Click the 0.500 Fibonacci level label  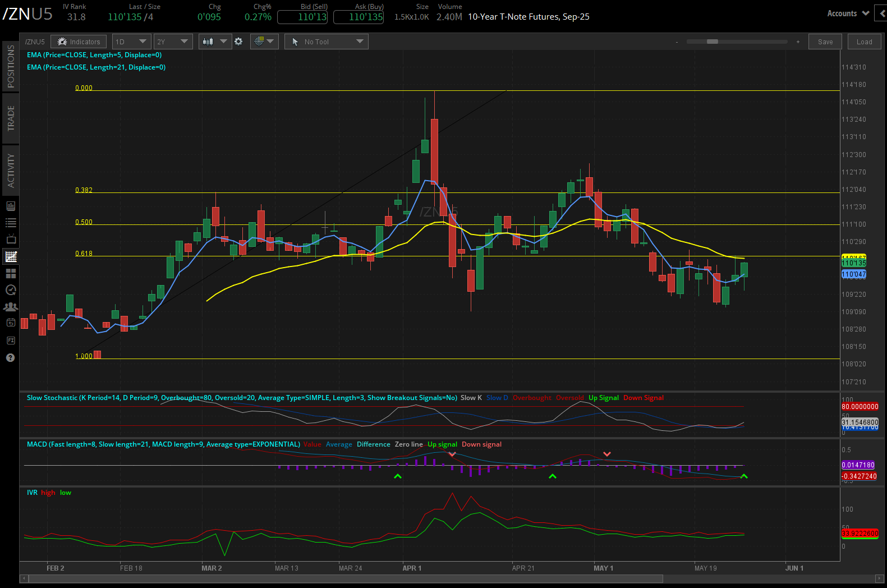84,222
